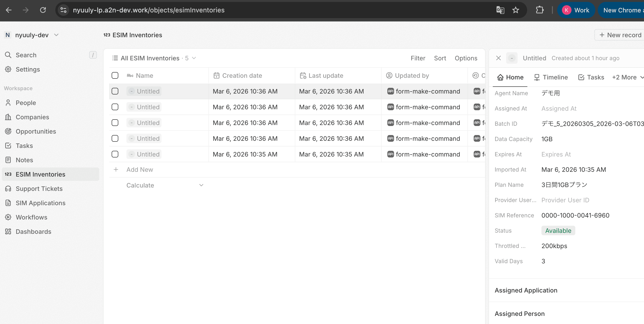Screen dimensions: 644x324
Task: Click the Assigned At empty field
Action: [x=559, y=109]
